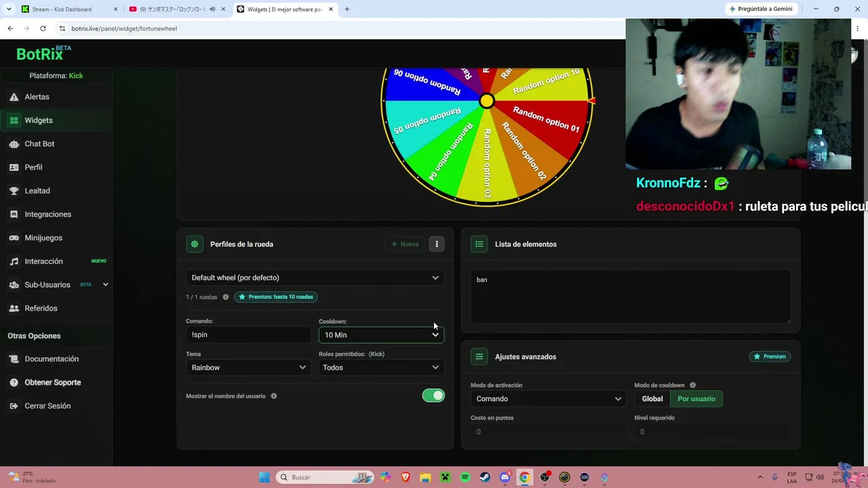
Task: Open the Cooldown 10 Min dropdown
Action: pos(381,335)
